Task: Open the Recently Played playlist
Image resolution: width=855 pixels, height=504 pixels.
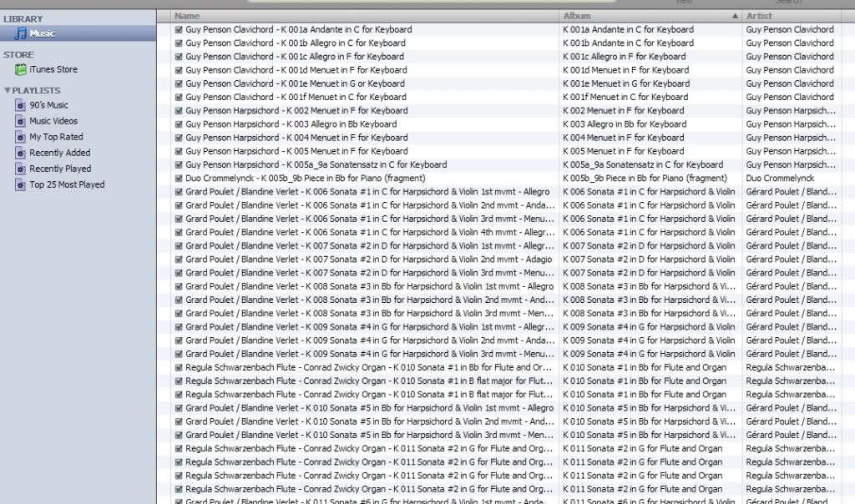Action: pos(60,169)
